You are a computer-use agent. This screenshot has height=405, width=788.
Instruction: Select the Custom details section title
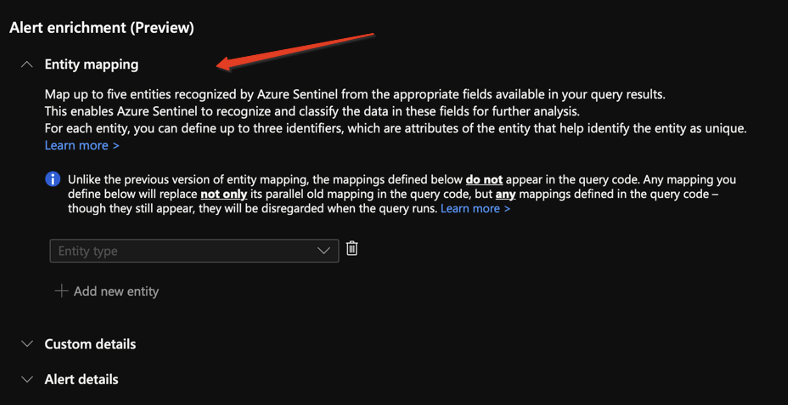pyautogui.click(x=90, y=344)
